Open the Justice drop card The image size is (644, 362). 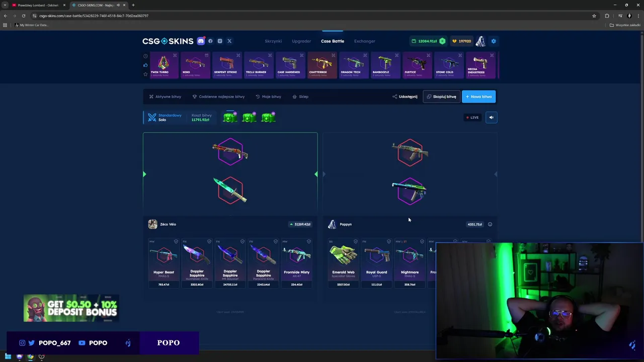coord(417,65)
